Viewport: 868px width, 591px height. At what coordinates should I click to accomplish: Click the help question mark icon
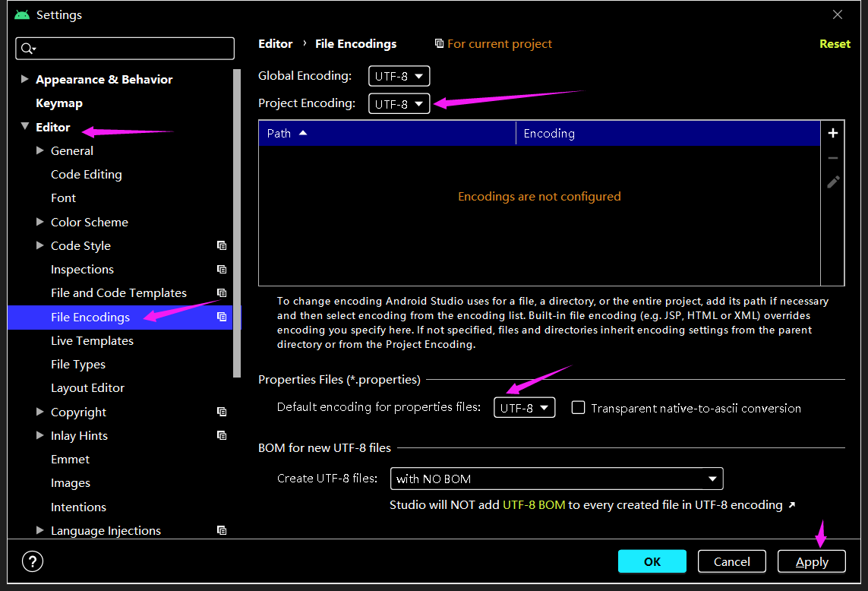[33, 561]
